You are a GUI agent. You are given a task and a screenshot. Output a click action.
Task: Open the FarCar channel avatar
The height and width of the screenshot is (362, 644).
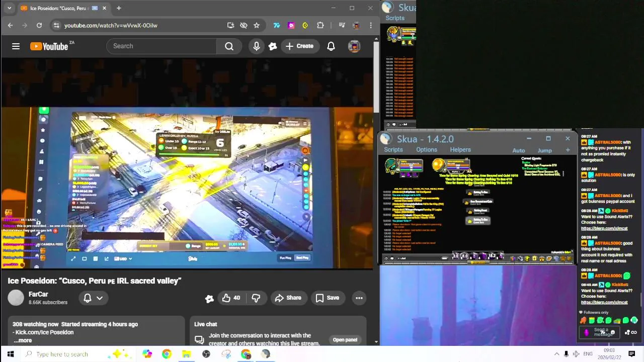(x=16, y=298)
